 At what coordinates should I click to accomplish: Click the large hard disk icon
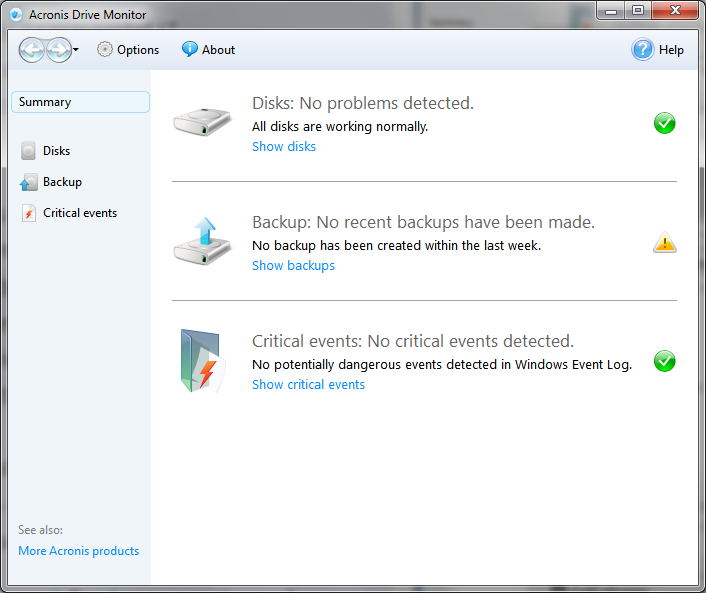tap(202, 122)
